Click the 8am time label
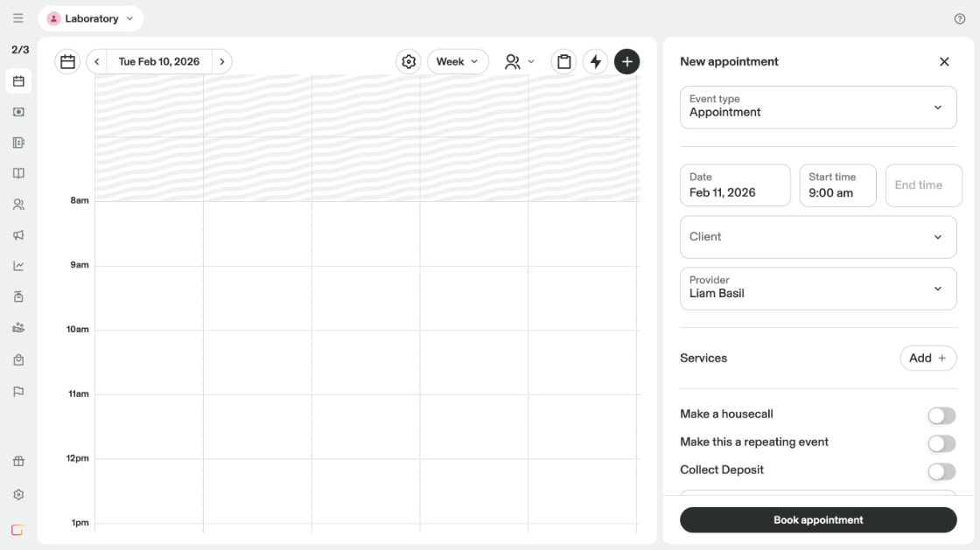 click(x=80, y=200)
